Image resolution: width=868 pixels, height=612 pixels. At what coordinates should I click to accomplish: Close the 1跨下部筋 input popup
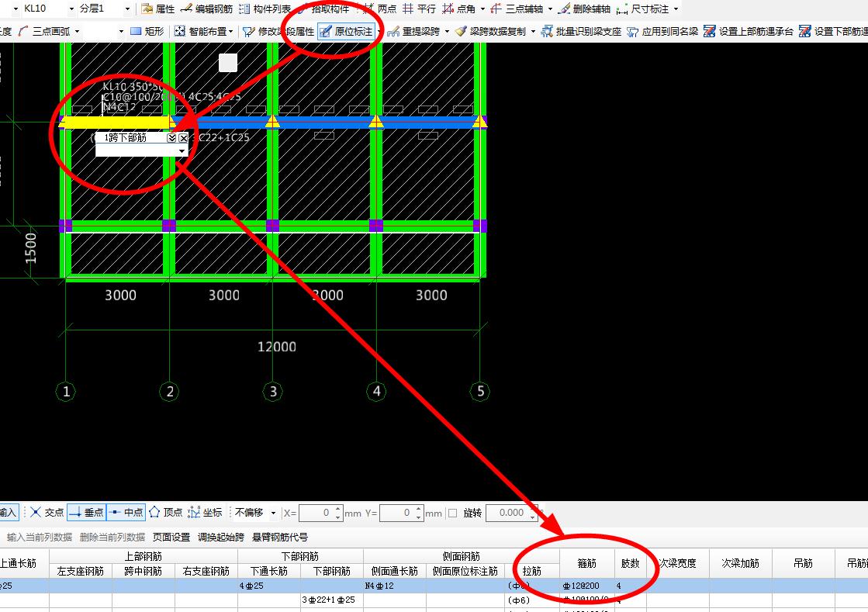[183, 138]
